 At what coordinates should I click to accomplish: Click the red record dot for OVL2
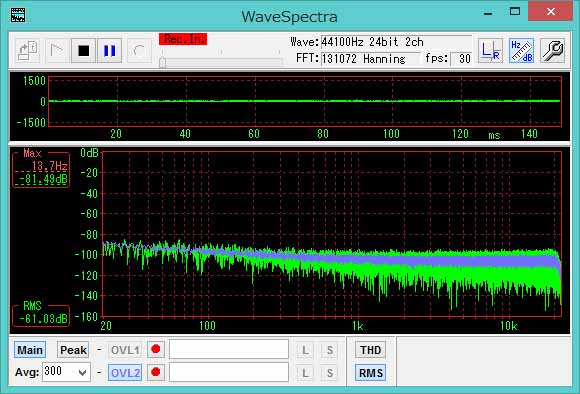pyautogui.click(x=156, y=372)
